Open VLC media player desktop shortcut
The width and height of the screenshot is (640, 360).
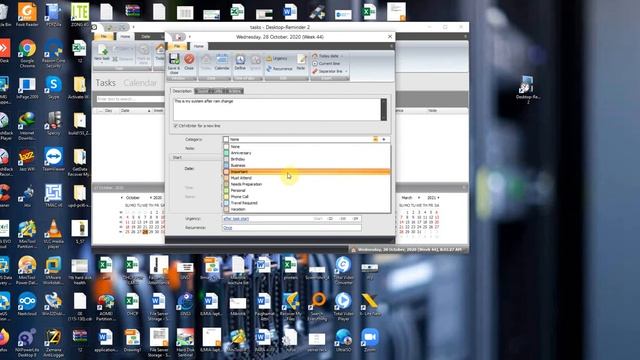[x=53, y=233]
